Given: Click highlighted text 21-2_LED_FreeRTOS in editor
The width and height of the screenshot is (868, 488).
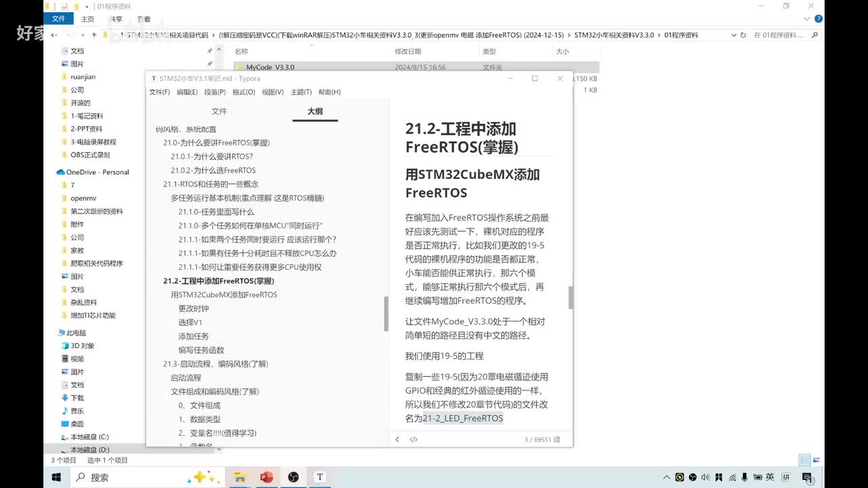Looking at the screenshot, I should 463,418.
